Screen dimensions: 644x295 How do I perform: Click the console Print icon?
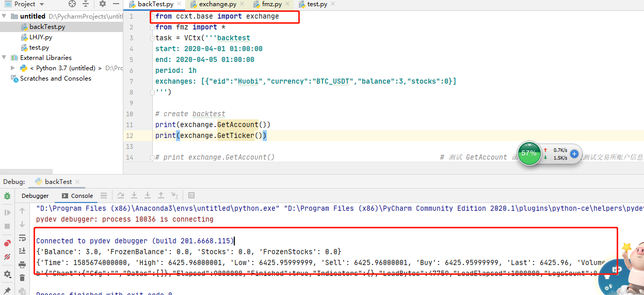pos(22,265)
